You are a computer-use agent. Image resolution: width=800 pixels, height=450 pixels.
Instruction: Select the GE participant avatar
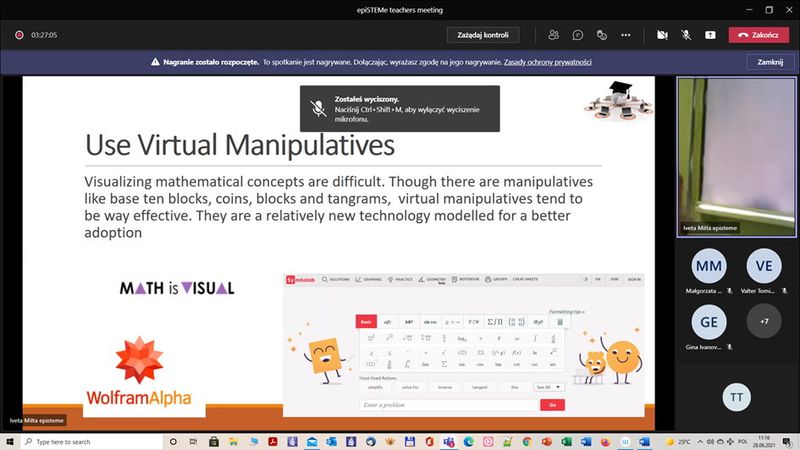(x=709, y=322)
